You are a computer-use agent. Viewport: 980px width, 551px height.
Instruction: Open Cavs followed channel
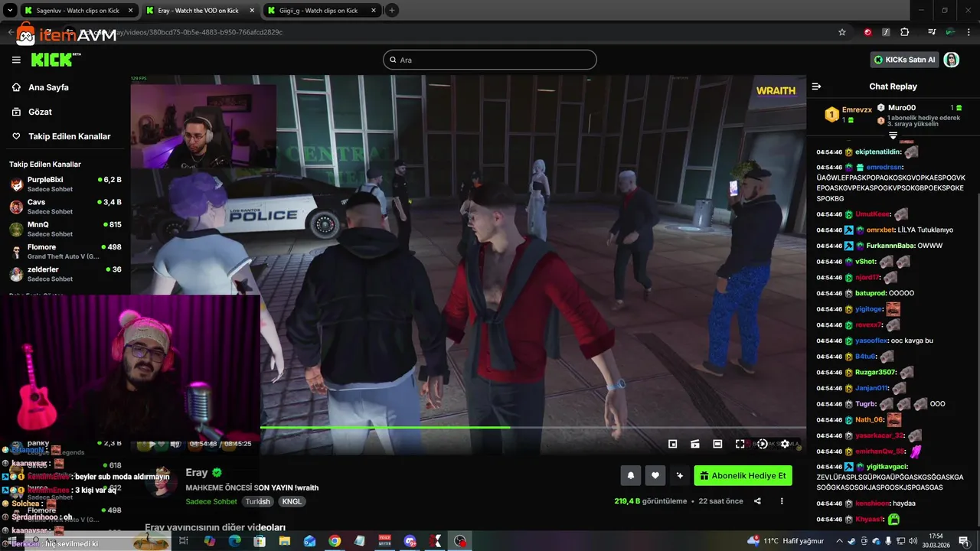click(x=65, y=206)
